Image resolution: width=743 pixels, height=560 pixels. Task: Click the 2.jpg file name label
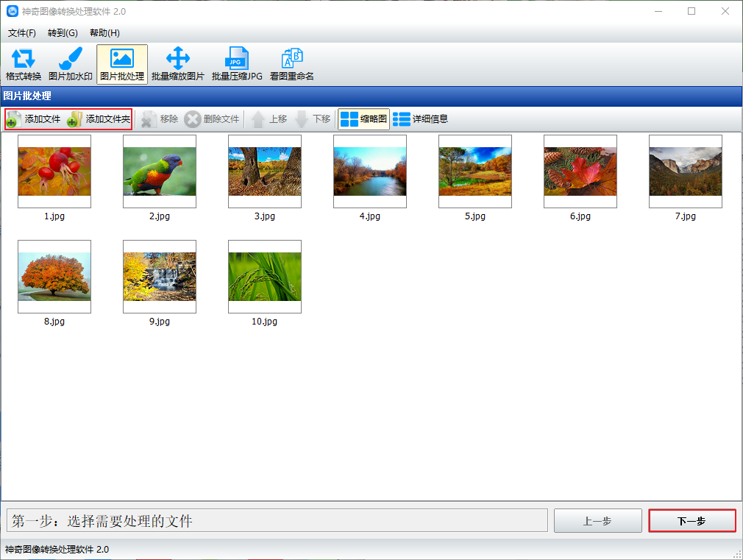[x=160, y=216]
